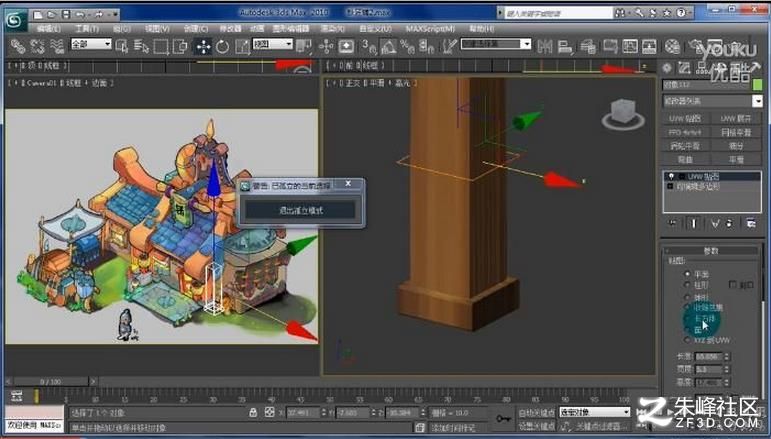
Task: Toggle the Angle Snap icon
Action: [388, 46]
